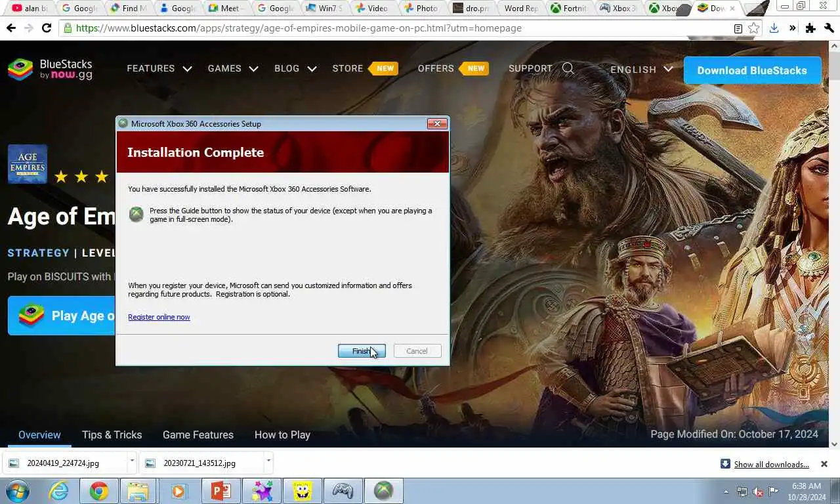Image resolution: width=840 pixels, height=504 pixels.
Task: Launch Internet Explorer from the taskbar
Action: (58, 491)
